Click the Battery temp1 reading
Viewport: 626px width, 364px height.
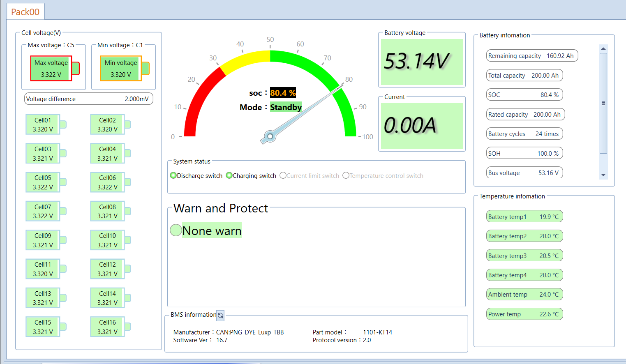524,217
